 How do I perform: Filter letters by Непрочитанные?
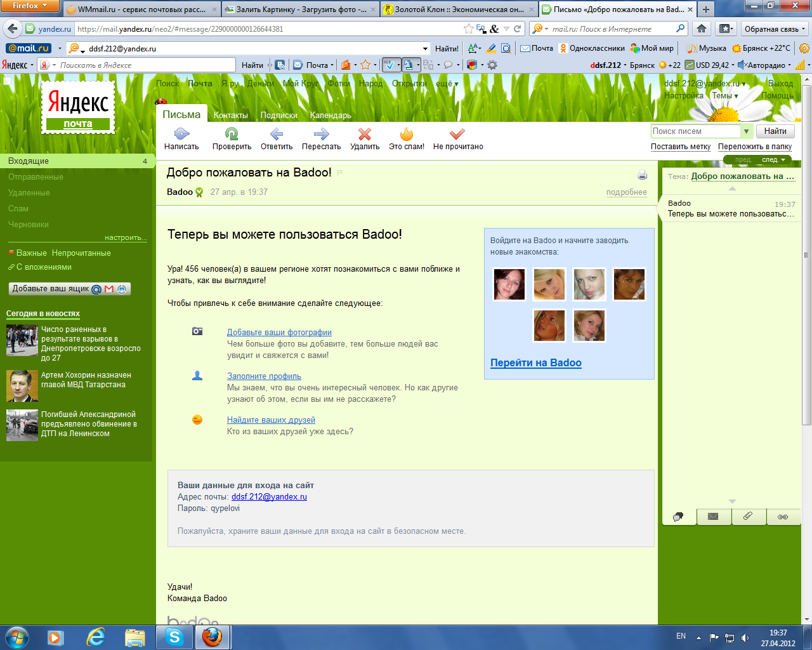point(81,253)
